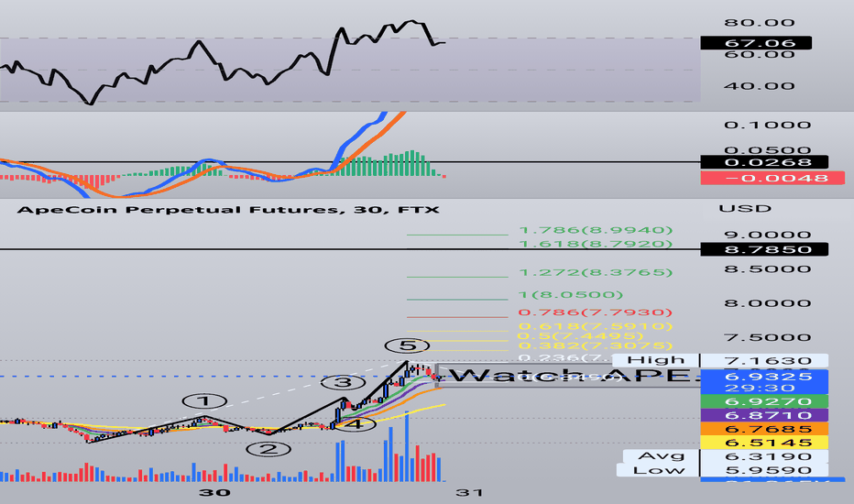The width and height of the screenshot is (854, 504).
Task: Click the RSI value label 67.06
Action: [x=756, y=42]
